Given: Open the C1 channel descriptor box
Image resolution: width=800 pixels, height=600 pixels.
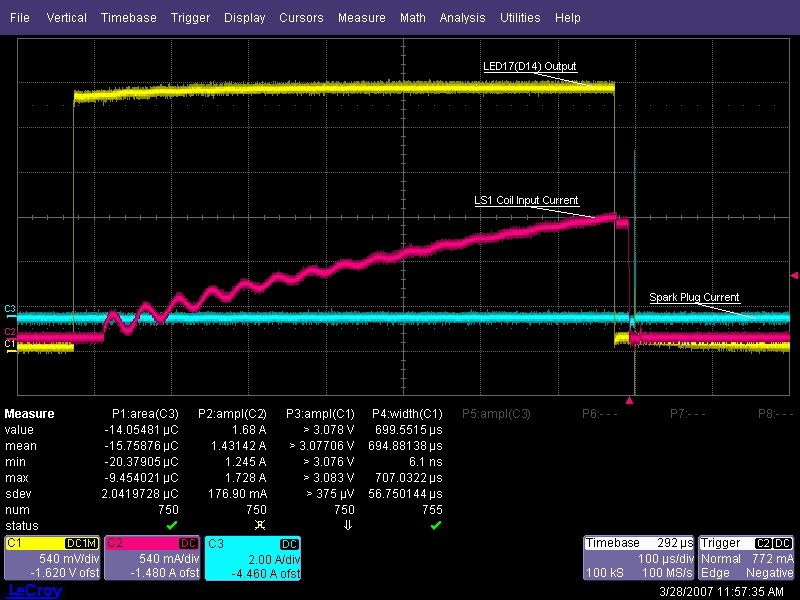Looking at the screenshot, I should coord(52,558).
